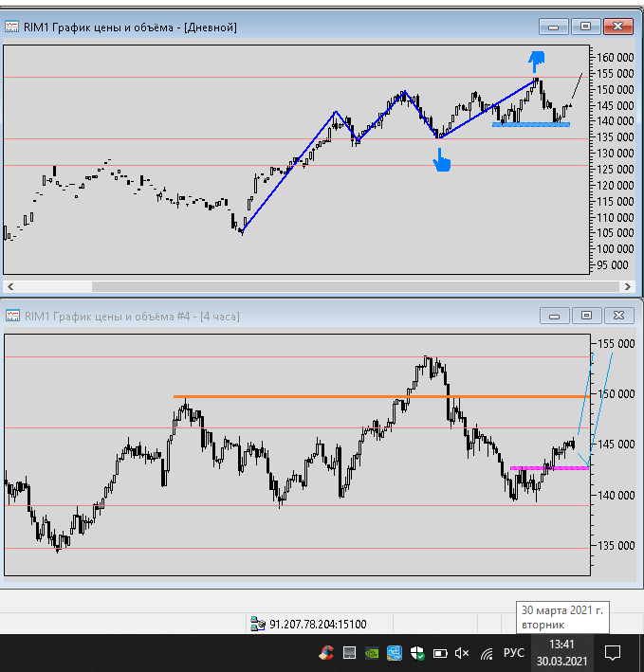Click the 95 000 label on the daily price axis
644x672 pixels.
pyautogui.click(x=612, y=264)
